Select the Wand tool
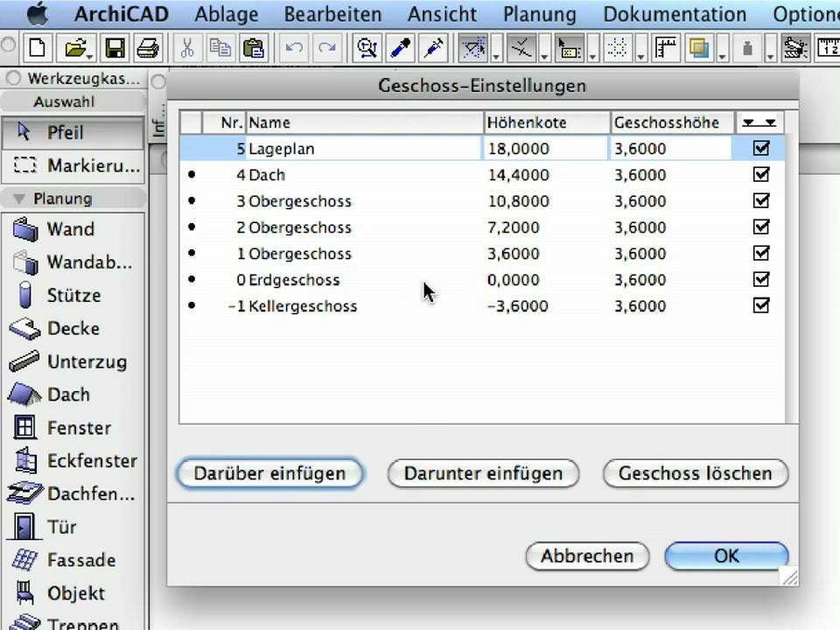The image size is (840, 630). [x=73, y=229]
